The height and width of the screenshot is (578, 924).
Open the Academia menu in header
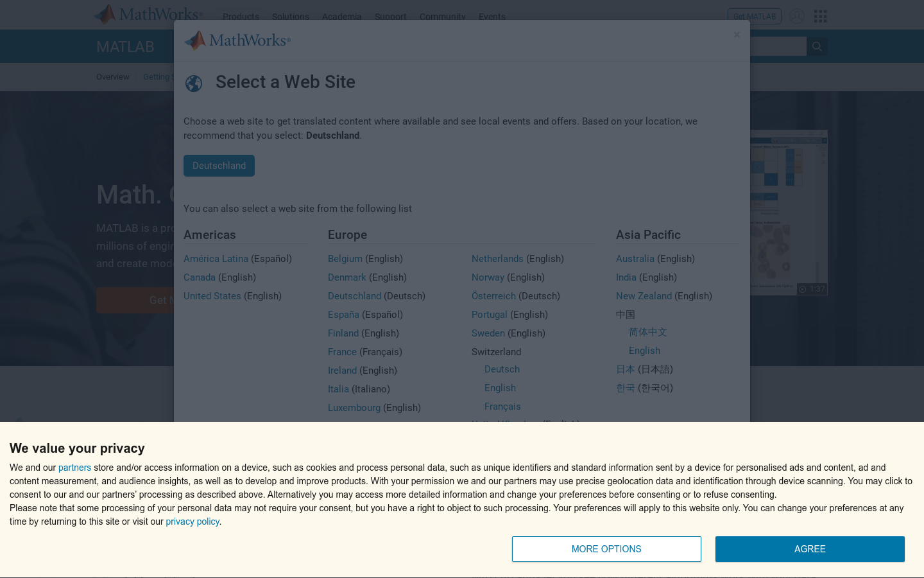click(x=341, y=16)
